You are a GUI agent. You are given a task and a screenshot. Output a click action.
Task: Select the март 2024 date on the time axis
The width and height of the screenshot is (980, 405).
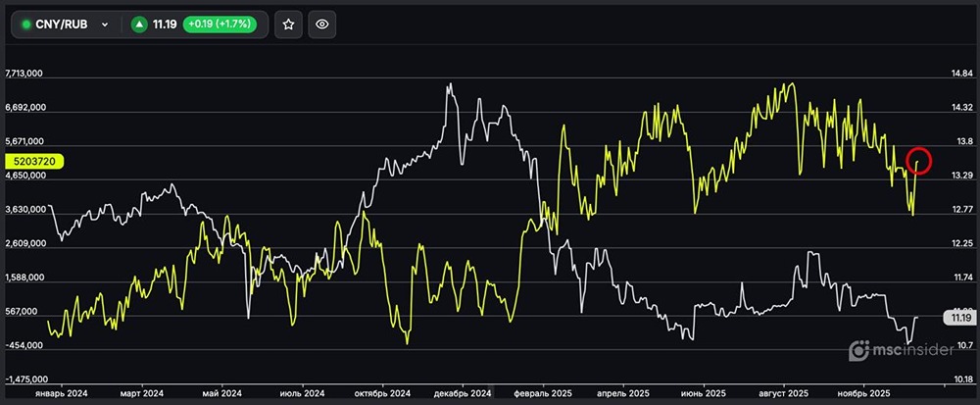[x=142, y=394]
